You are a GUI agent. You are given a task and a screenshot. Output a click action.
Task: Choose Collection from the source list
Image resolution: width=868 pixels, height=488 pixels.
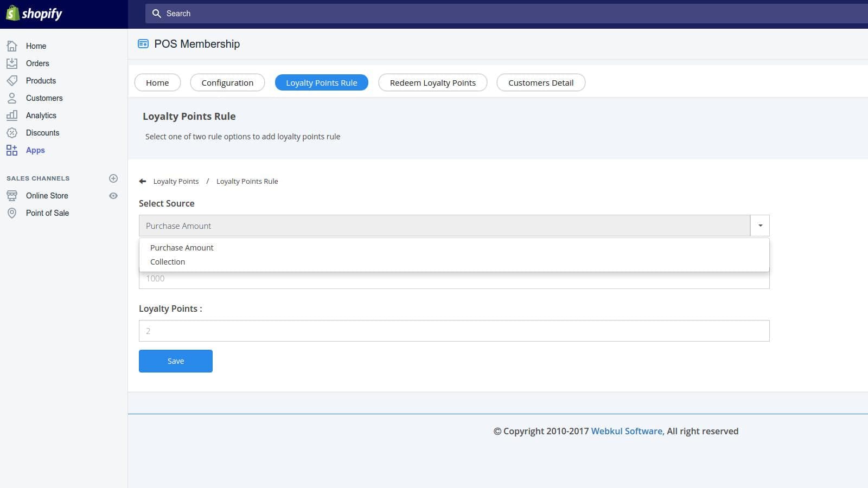point(168,262)
